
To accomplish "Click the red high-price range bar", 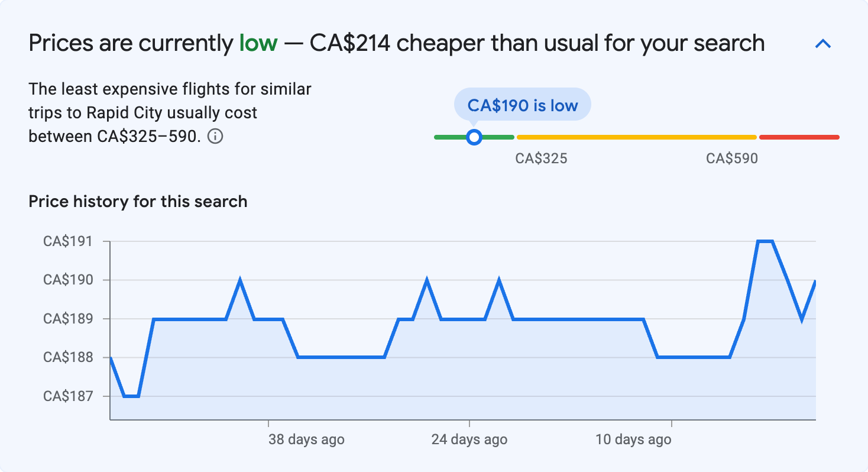I will coord(799,137).
